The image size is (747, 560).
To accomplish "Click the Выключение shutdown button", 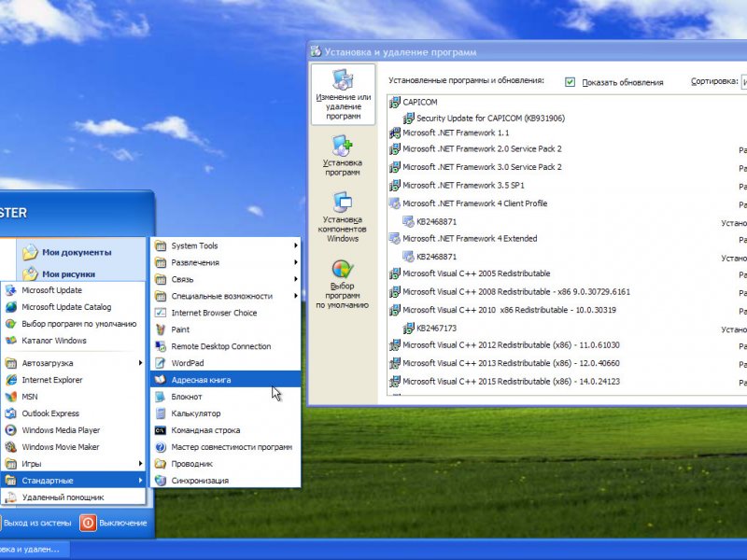I will pyautogui.click(x=113, y=523).
